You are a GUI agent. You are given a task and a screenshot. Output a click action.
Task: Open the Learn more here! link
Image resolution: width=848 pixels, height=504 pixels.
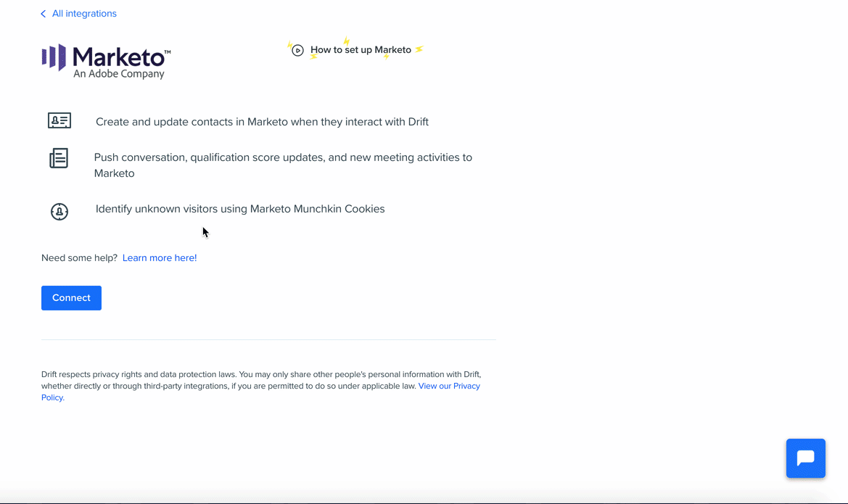pyautogui.click(x=160, y=258)
